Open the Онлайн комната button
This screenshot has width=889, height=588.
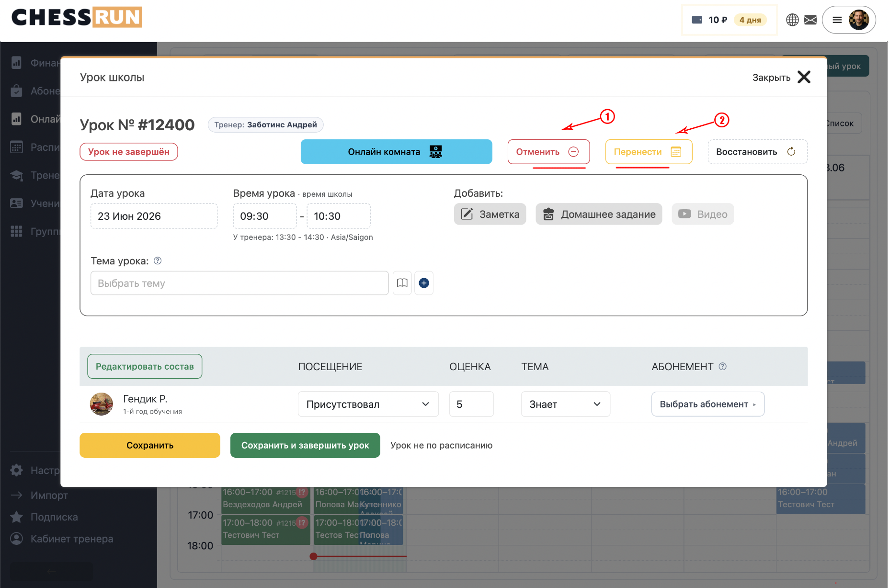coord(396,152)
